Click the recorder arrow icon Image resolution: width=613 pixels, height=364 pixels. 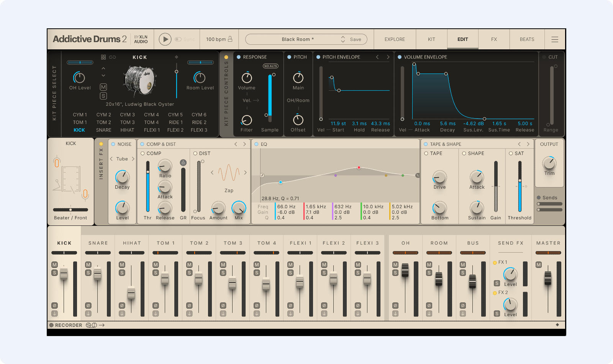[x=102, y=325]
